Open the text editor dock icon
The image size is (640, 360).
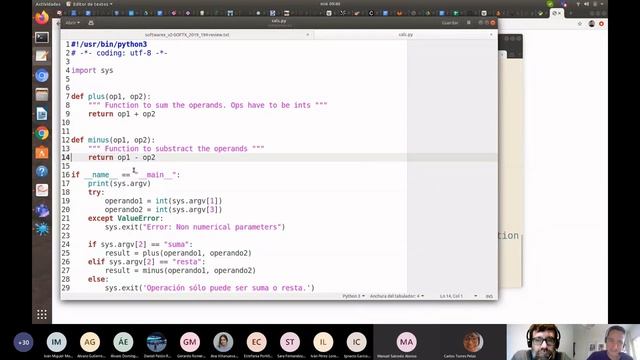pos(42,56)
